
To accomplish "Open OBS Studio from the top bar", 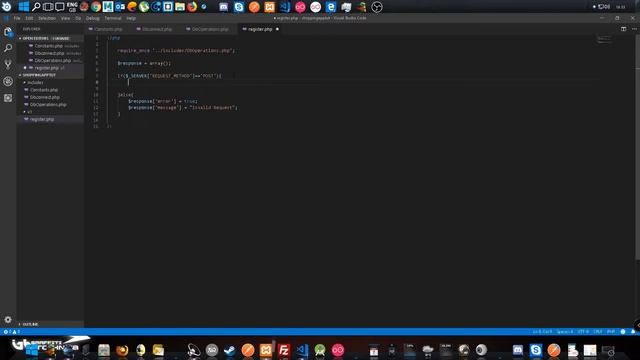I will coord(377,7).
